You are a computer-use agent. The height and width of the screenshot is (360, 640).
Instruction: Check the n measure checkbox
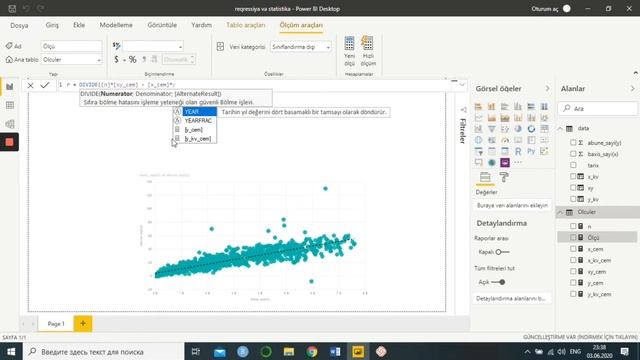pos(573,226)
